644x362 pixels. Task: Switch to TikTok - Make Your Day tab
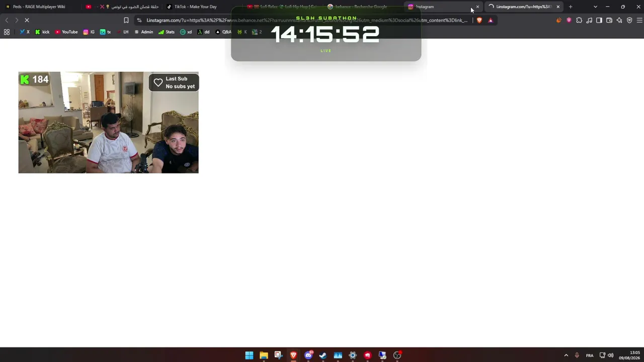[196, 7]
